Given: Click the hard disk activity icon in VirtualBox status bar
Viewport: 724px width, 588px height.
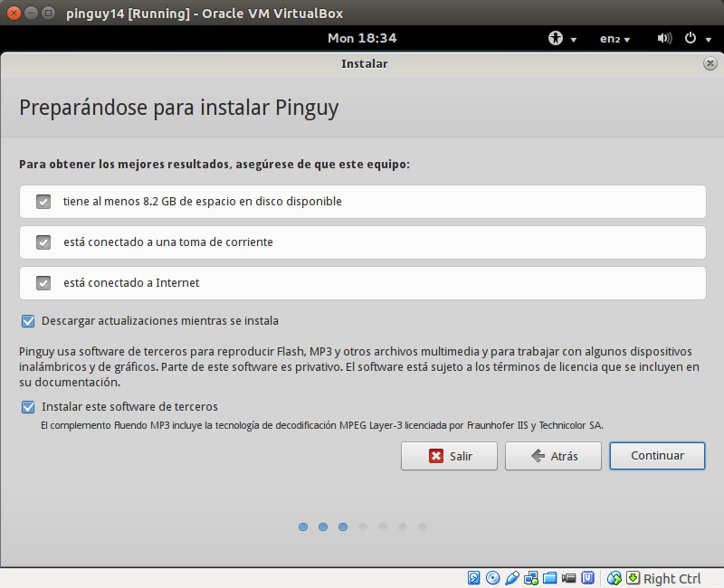Looking at the screenshot, I should coord(473,578).
